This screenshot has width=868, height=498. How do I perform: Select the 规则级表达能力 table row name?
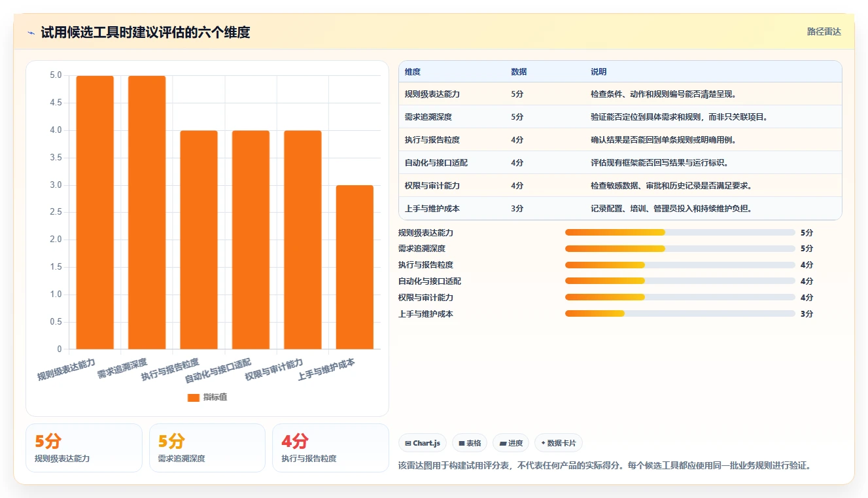pos(432,94)
